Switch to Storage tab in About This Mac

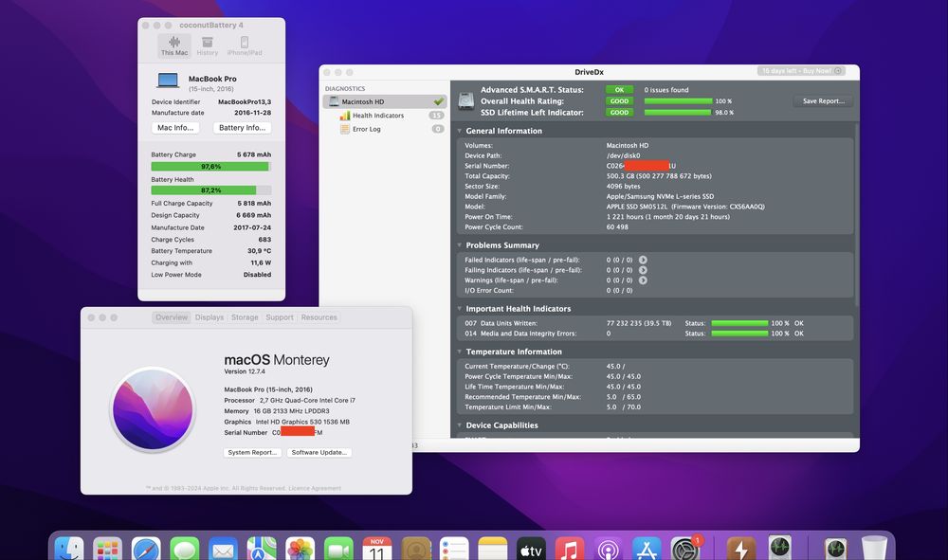pyautogui.click(x=245, y=317)
